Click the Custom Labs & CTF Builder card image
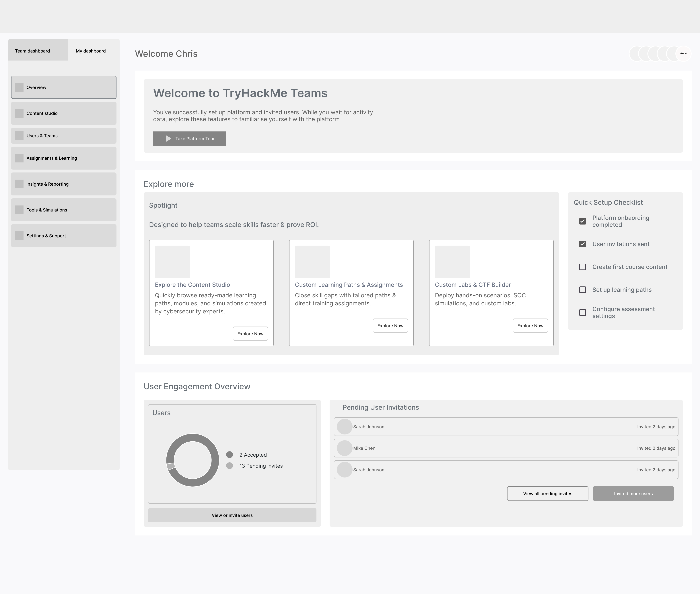700x594 pixels. coord(452,262)
